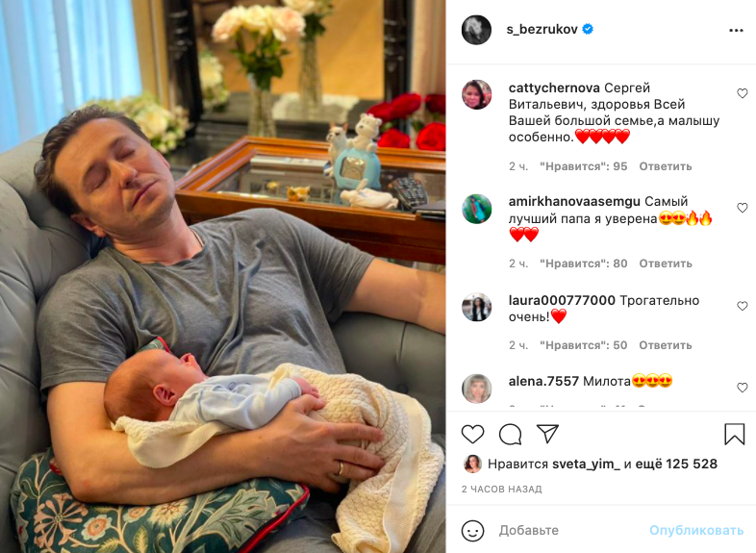Save the post with the bookmark icon

coord(734,434)
